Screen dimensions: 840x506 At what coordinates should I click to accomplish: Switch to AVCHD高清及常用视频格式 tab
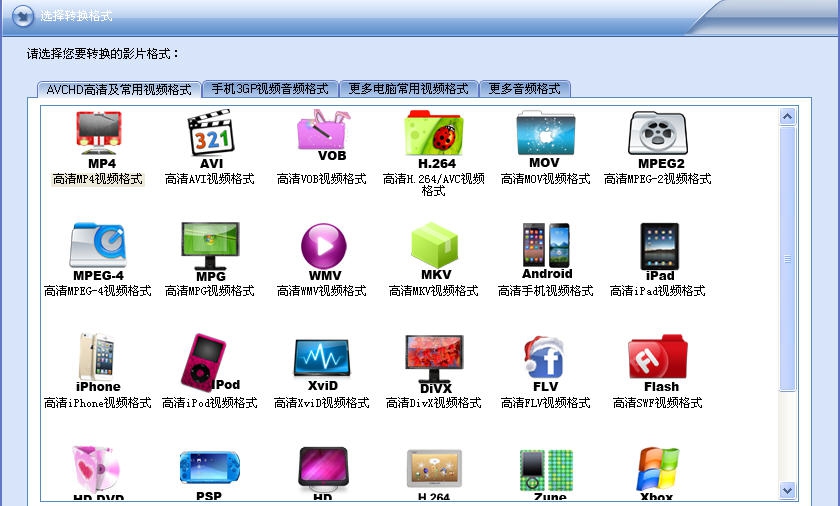119,89
